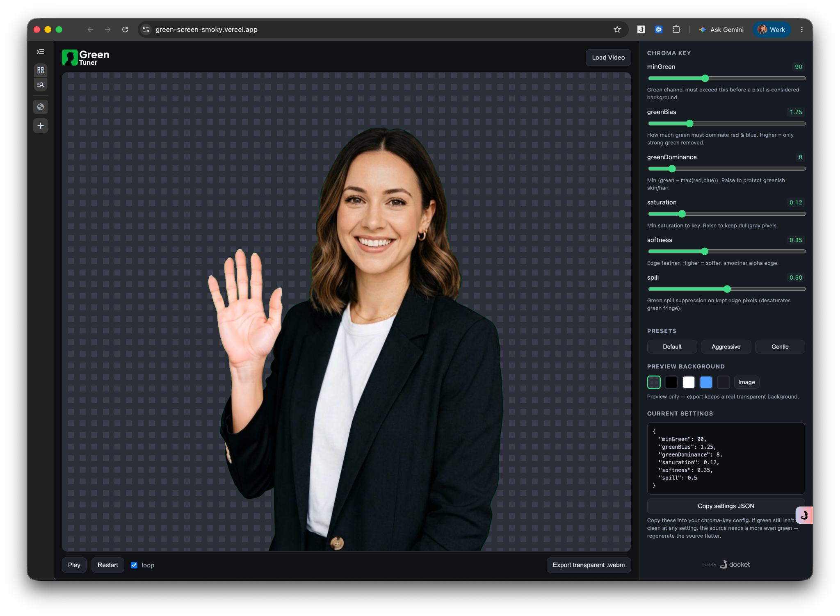Click the CHROMA KEY section heading
This screenshot has width=840, height=616.
pyautogui.click(x=669, y=53)
